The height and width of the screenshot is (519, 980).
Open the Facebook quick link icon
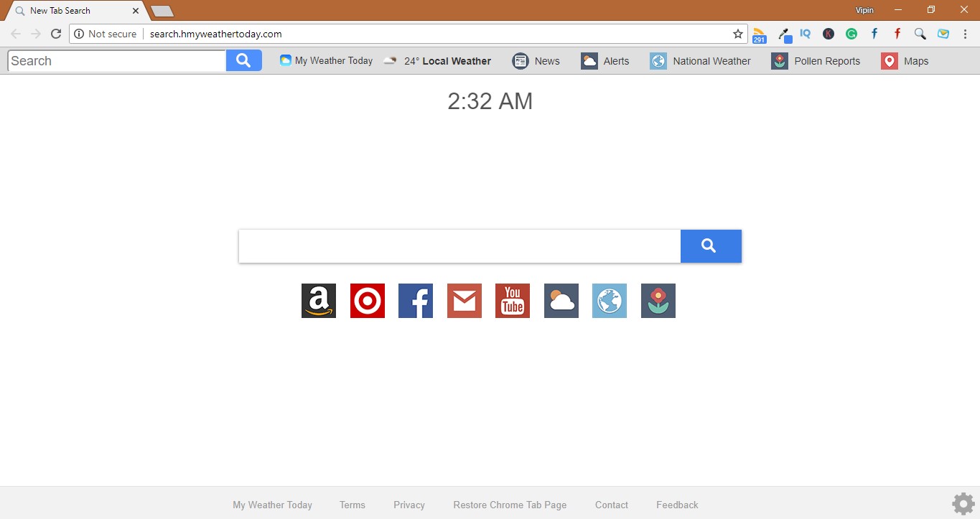point(415,301)
